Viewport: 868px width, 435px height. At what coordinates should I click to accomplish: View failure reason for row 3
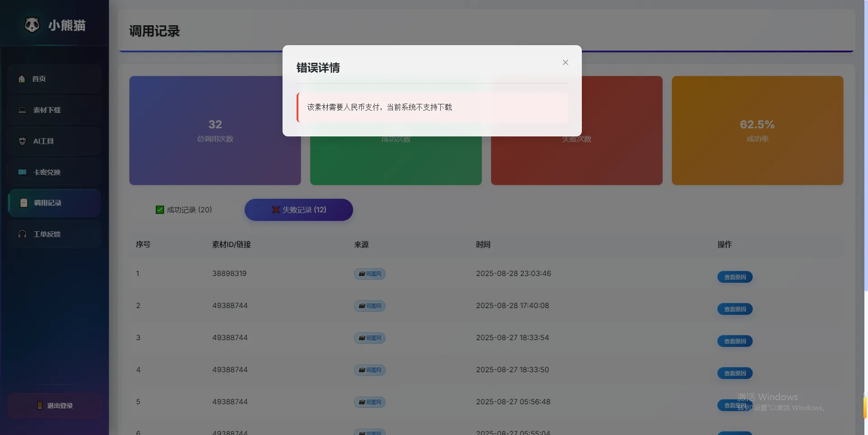(x=735, y=341)
